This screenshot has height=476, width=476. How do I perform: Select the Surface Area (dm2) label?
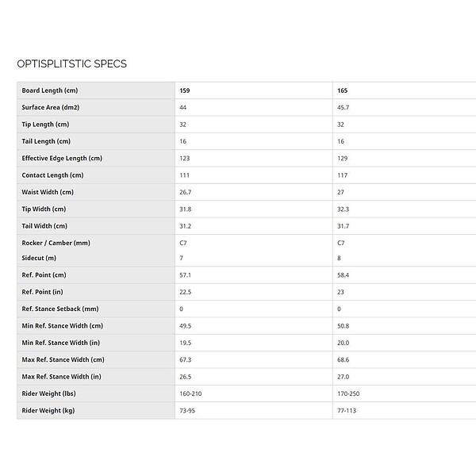pyautogui.click(x=51, y=107)
